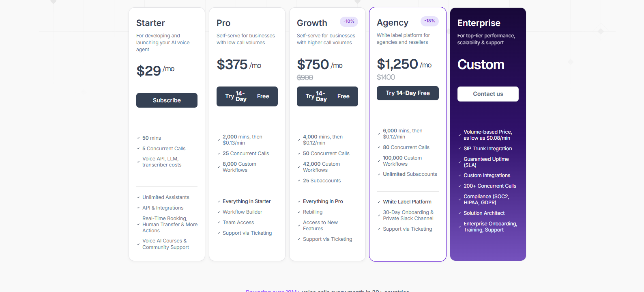
Task: Click Voice AI Courses & Community Support
Action: coord(165,244)
